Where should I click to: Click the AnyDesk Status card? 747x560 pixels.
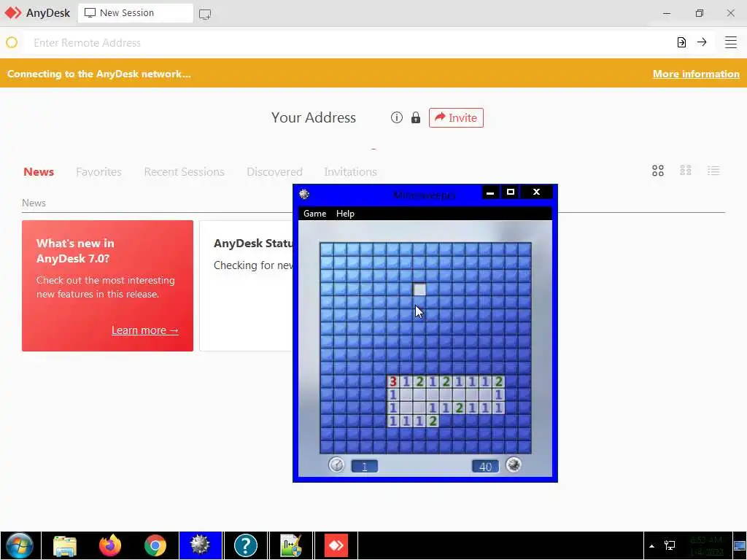pyautogui.click(x=247, y=286)
